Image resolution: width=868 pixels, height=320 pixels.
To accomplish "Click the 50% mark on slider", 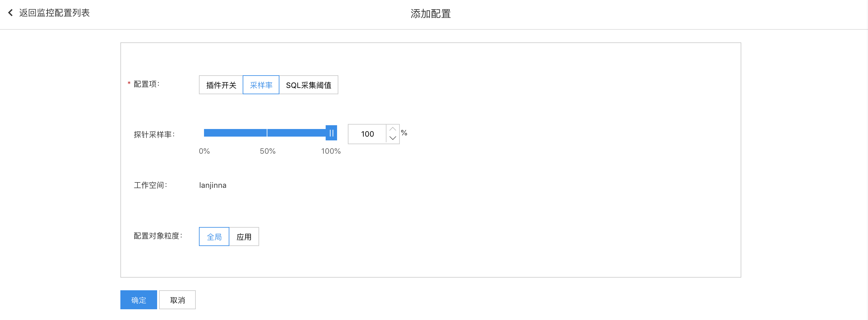I will 267,133.
